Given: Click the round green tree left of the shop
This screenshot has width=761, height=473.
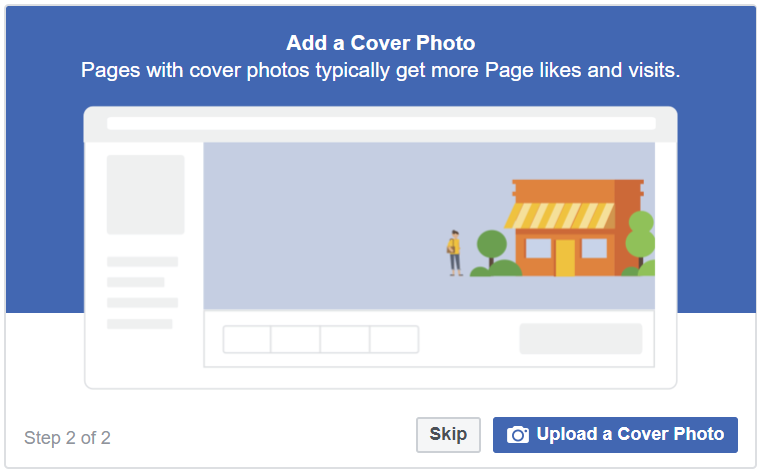Looking at the screenshot, I should click(491, 244).
